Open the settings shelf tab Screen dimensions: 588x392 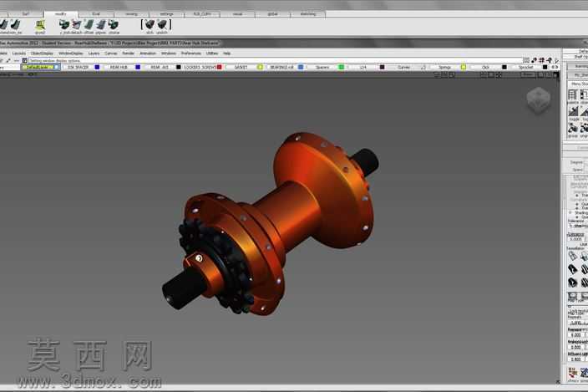166,14
